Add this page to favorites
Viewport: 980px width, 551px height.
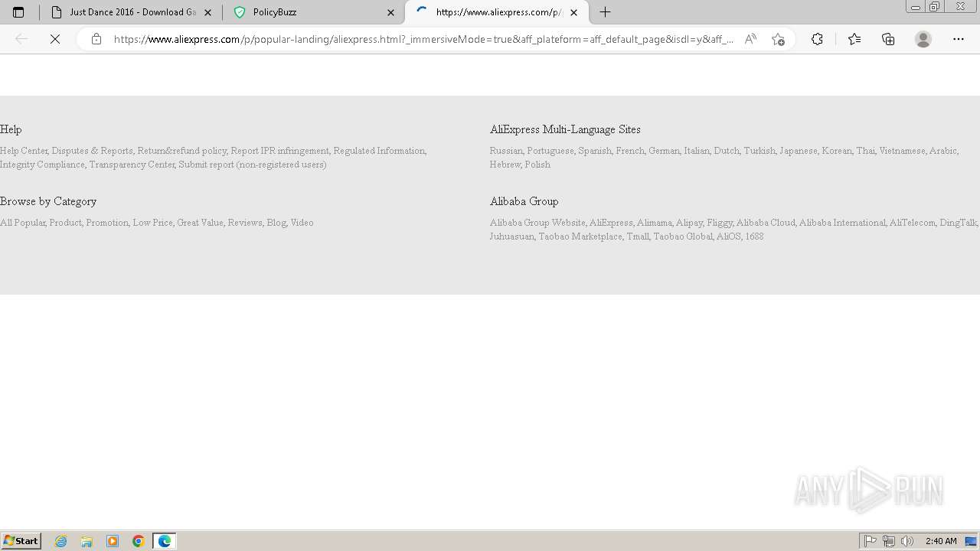778,39
